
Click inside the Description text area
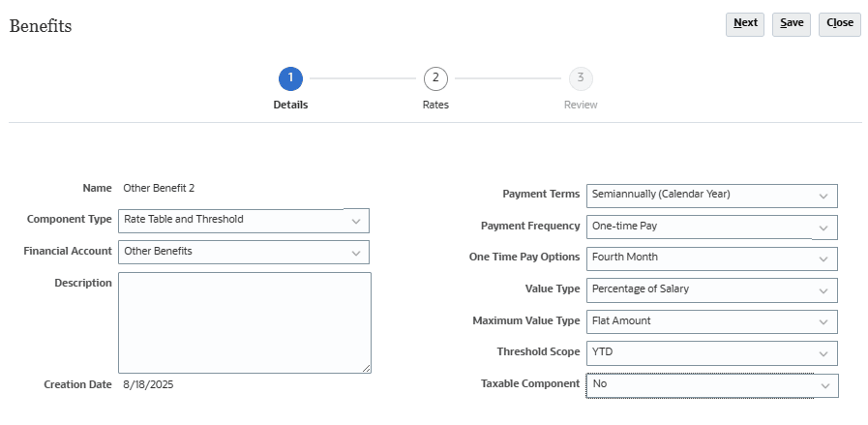pyautogui.click(x=245, y=322)
